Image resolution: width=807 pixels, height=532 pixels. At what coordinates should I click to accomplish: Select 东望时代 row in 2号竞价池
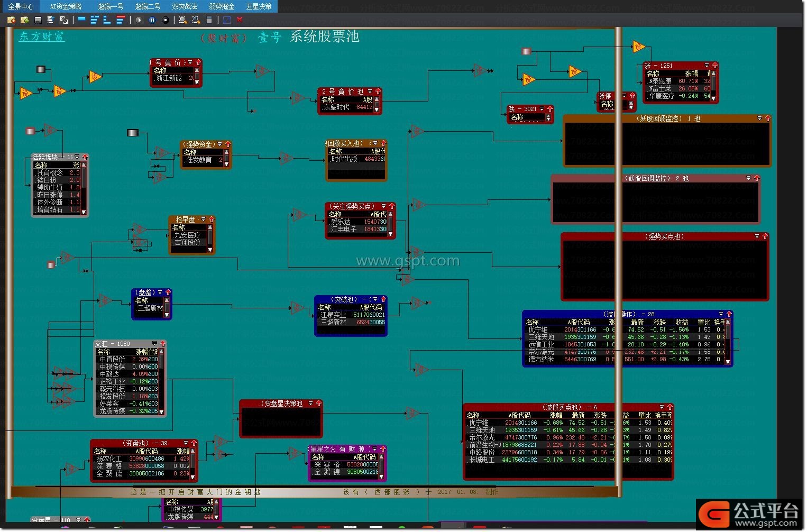click(x=347, y=107)
